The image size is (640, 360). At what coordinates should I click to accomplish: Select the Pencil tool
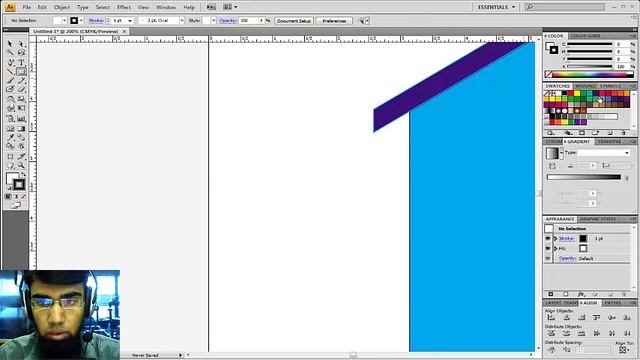coord(21,80)
